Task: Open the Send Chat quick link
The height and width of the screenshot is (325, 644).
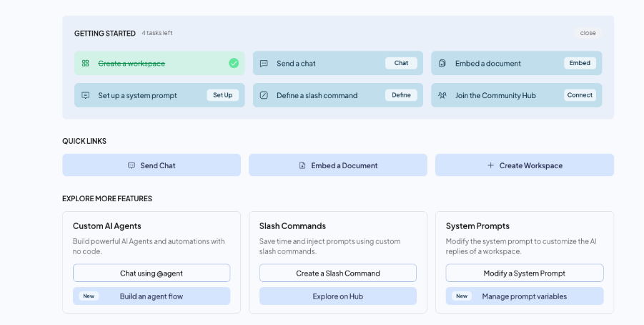Action: point(152,165)
